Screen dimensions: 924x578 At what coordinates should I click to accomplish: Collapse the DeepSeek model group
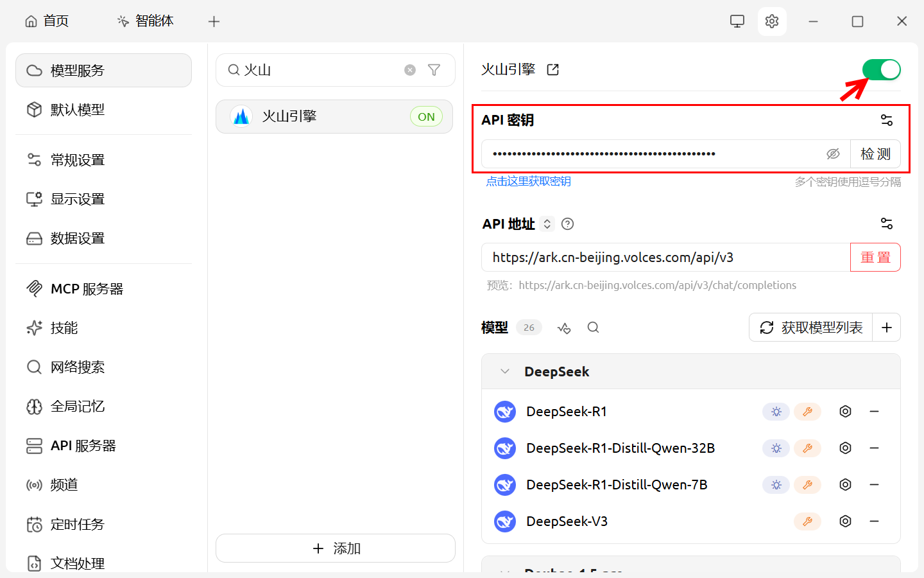point(505,372)
